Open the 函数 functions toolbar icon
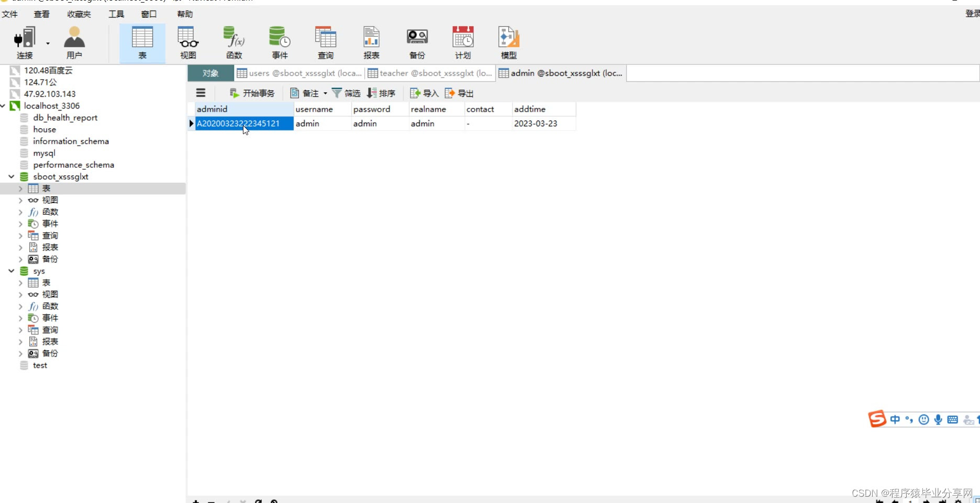 pyautogui.click(x=234, y=43)
